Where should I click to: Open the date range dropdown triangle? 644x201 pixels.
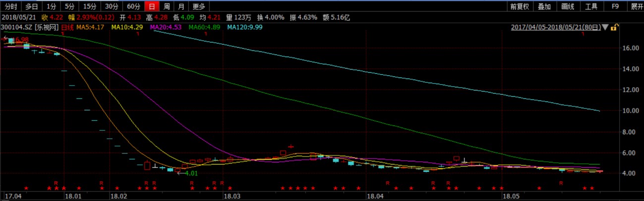606,27
